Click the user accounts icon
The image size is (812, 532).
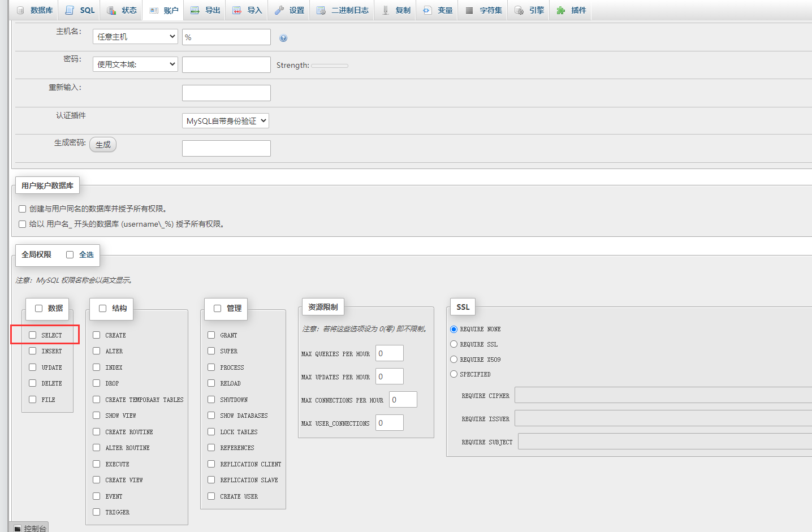(x=154, y=10)
